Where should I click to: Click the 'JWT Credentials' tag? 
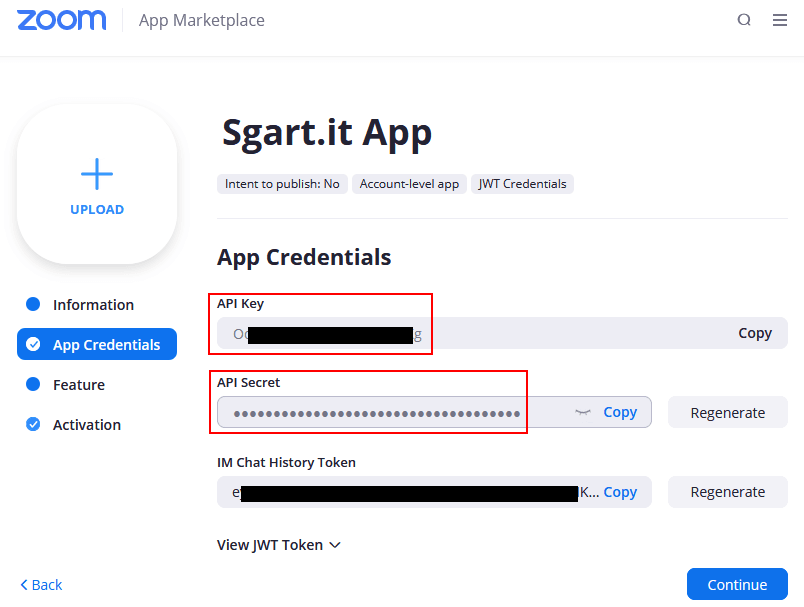point(522,184)
